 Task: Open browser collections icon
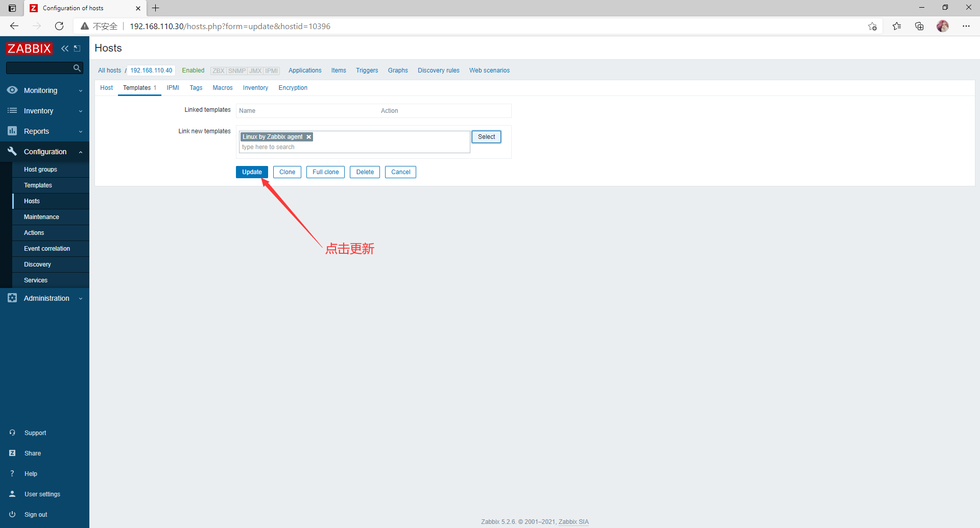point(919,26)
